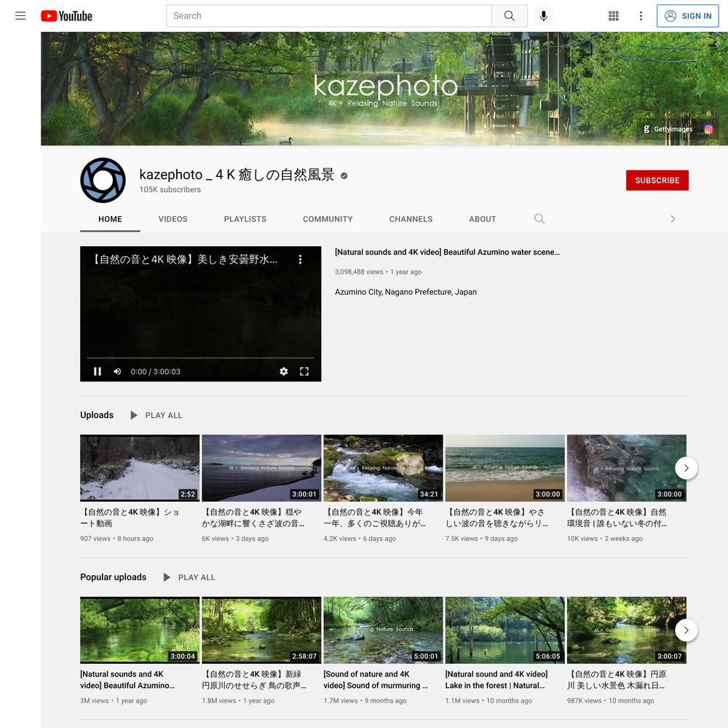Image resolution: width=728 pixels, height=728 pixels.
Task: Open the popular 3:00:07 river thumbnail
Action: tap(626, 630)
